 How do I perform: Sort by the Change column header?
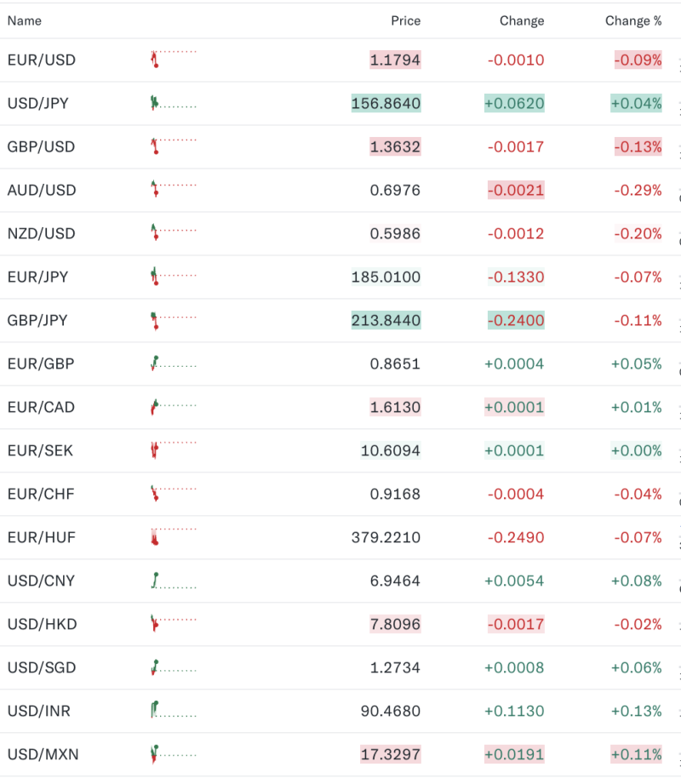point(522,20)
